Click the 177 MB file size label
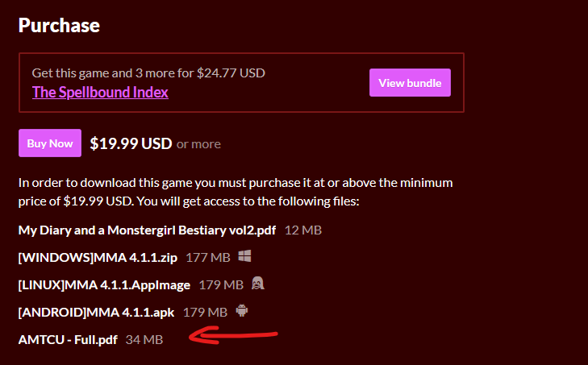Viewport: 588px width, 365px height. pos(207,257)
